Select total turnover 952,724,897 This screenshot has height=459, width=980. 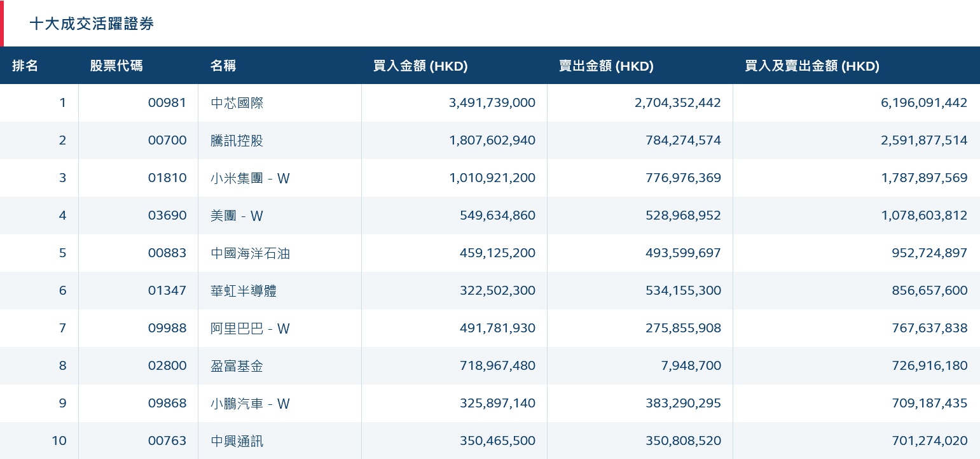tap(930, 253)
